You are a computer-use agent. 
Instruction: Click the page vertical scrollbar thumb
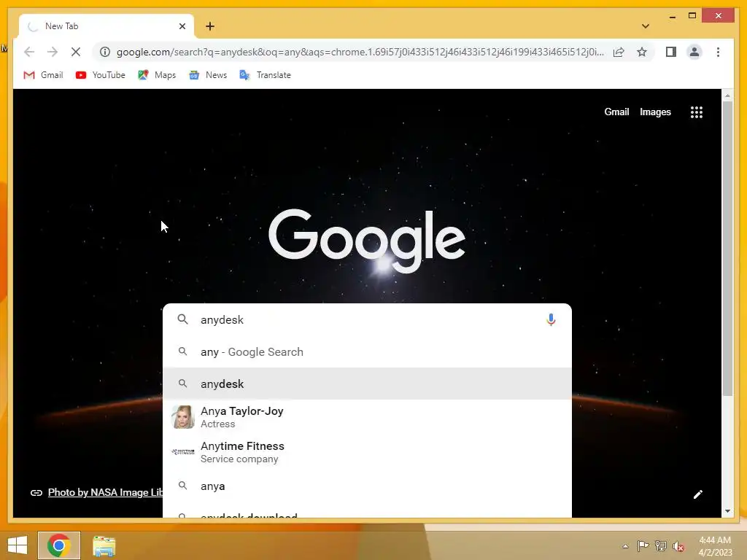[727, 249]
